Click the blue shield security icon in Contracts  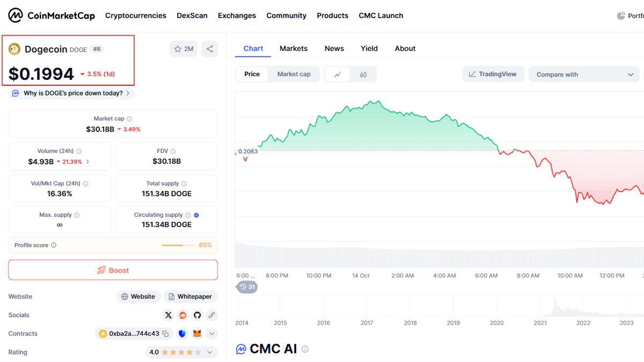coord(182,334)
